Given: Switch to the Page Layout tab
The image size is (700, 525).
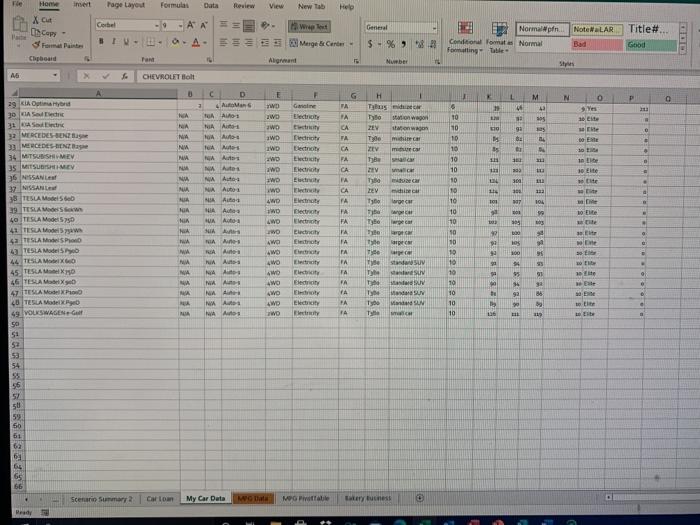Looking at the screenshot, I should 126,5.
